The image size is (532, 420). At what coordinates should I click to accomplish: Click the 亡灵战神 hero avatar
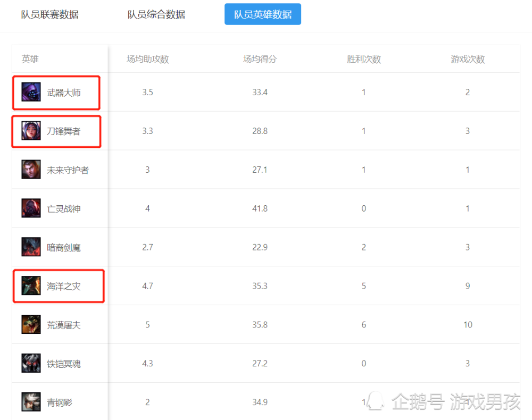pyautogui.click(x=31, y=208)
